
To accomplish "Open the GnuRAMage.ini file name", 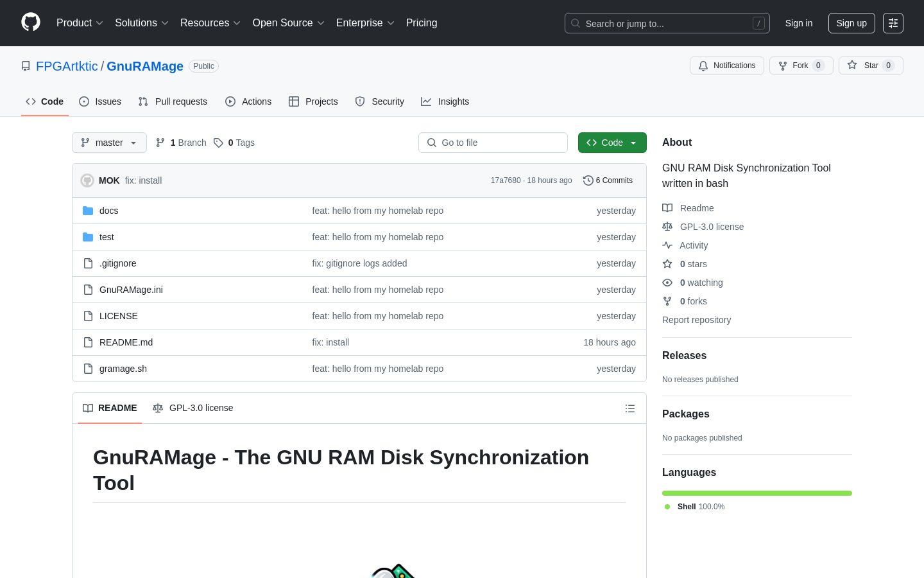I will click(x=131, y=290).
